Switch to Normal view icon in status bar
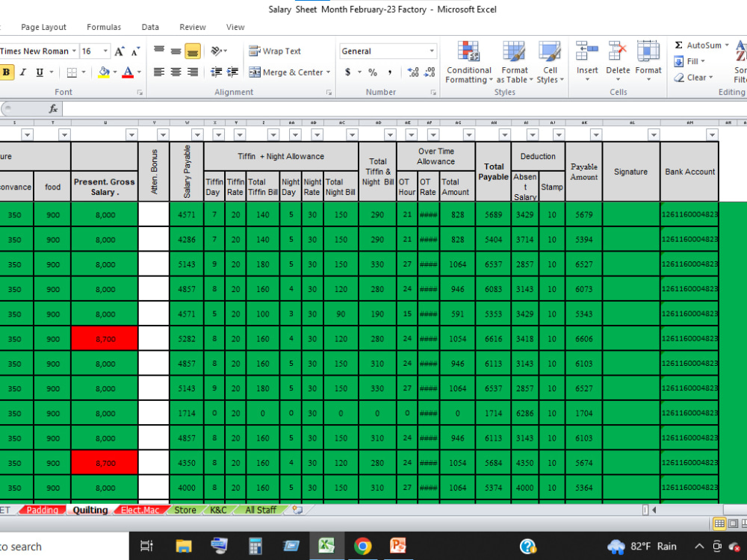This screenshot has height=560, width=747. (x=719, y=524)
